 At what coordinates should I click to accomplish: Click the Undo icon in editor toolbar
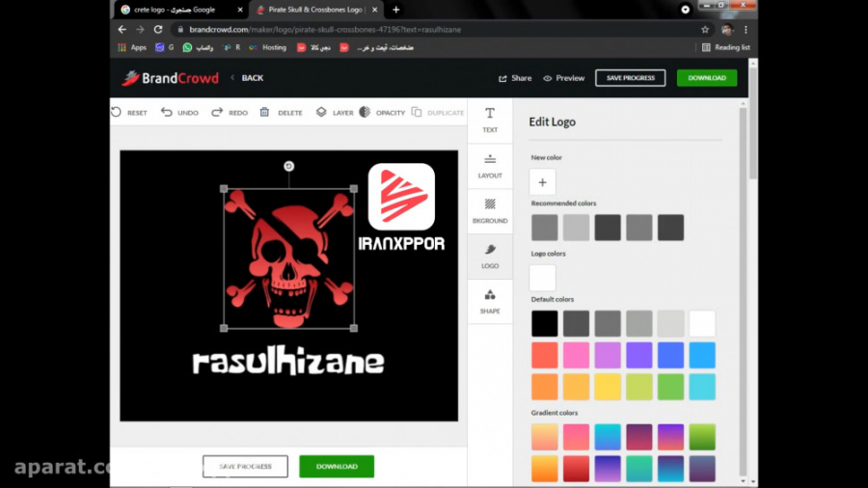167,112
